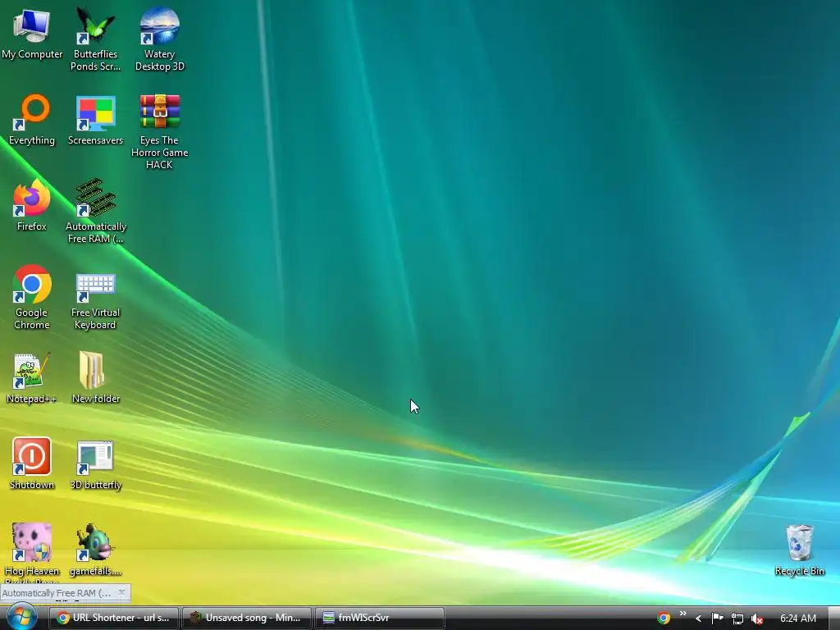The image size is (840, 630).
Task: Launch Butterflies Ponds Screensaver shortcut
Action: (x=95, y=39)
